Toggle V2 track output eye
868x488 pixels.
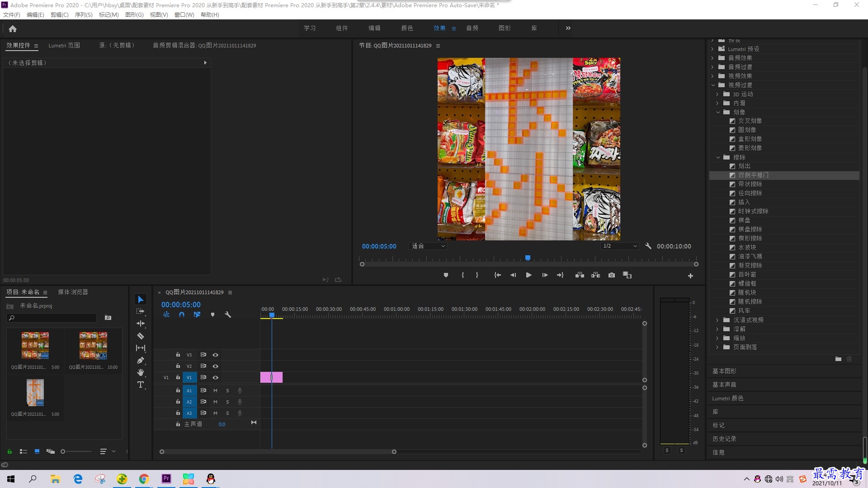[216, 366]
